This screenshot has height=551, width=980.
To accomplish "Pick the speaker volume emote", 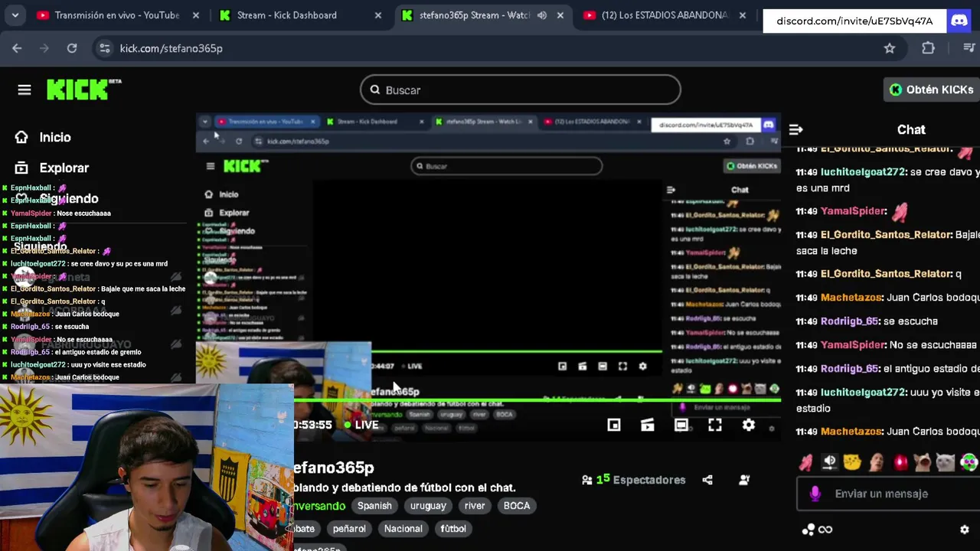I will point(829,462).
